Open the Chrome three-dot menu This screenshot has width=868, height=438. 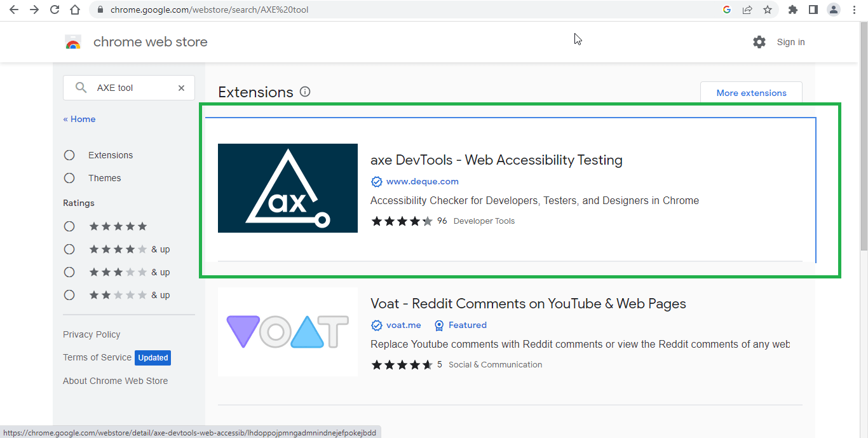pos(853,10)
